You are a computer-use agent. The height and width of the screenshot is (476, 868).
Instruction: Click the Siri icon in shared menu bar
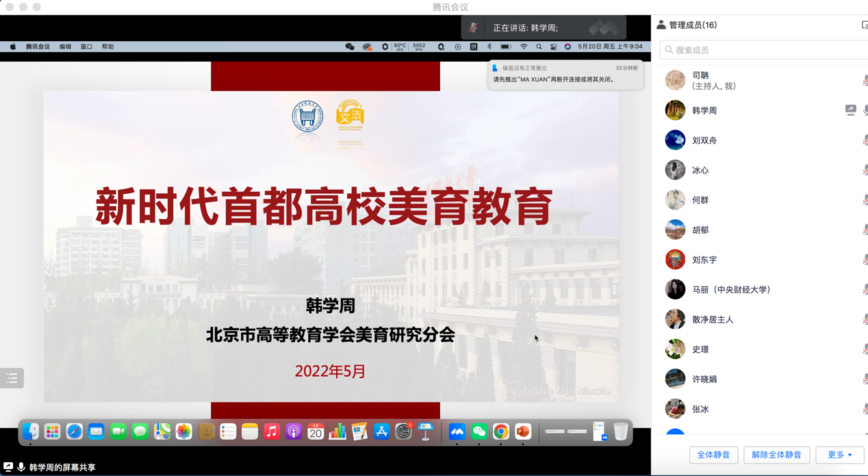tap(567, 47)
